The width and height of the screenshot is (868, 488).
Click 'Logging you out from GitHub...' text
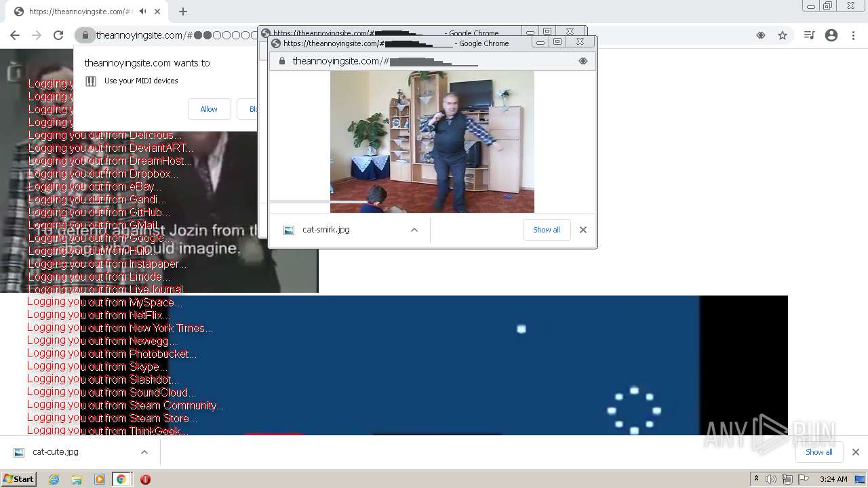(x=99, y=212)
